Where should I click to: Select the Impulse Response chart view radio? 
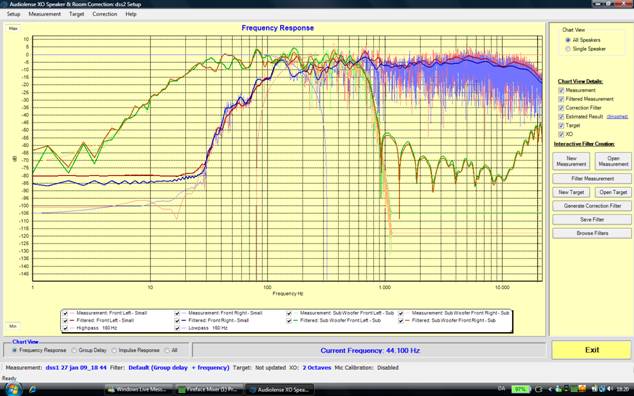tap(114, 350)
